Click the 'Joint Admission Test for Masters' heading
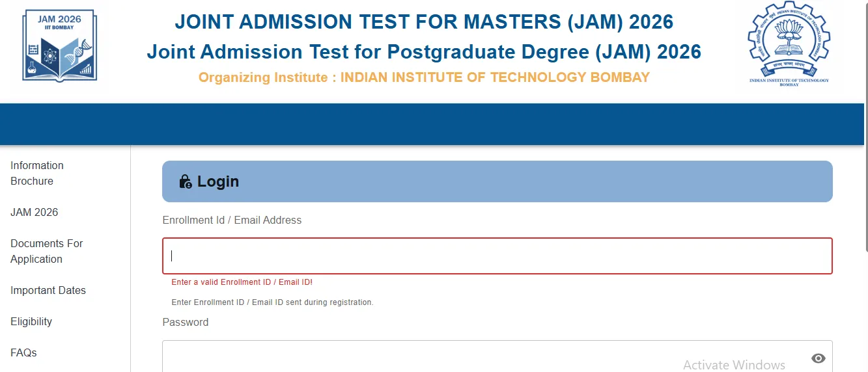 pos(423,22)
